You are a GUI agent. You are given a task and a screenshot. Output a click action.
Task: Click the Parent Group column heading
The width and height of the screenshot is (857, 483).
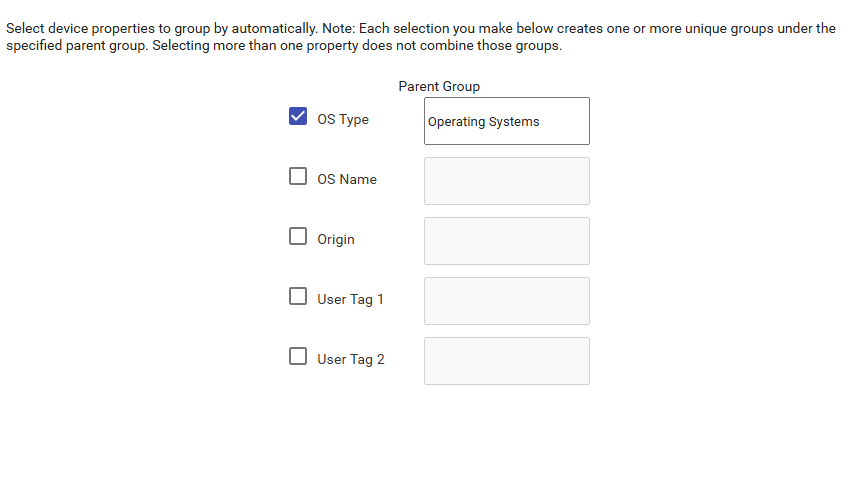click(x=439, y=87)
